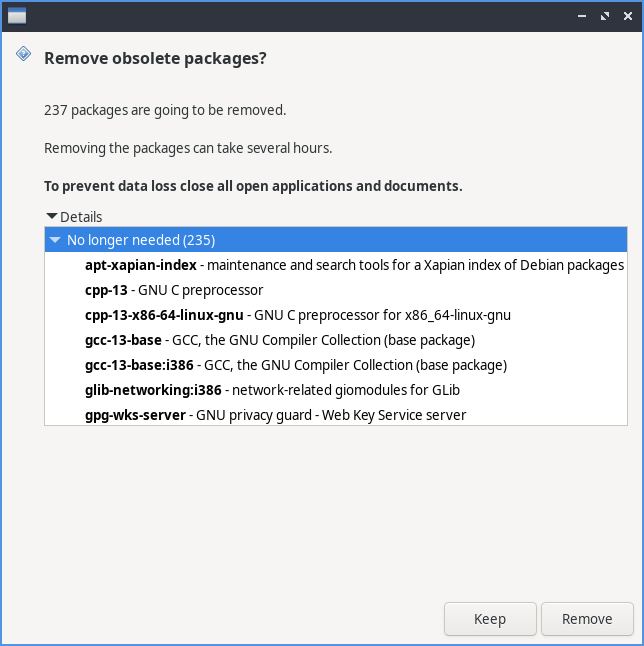Collapse the Details disclosure triangle
Screen dimensions: 644x646
pyautogui.click(x=51, y=216)
